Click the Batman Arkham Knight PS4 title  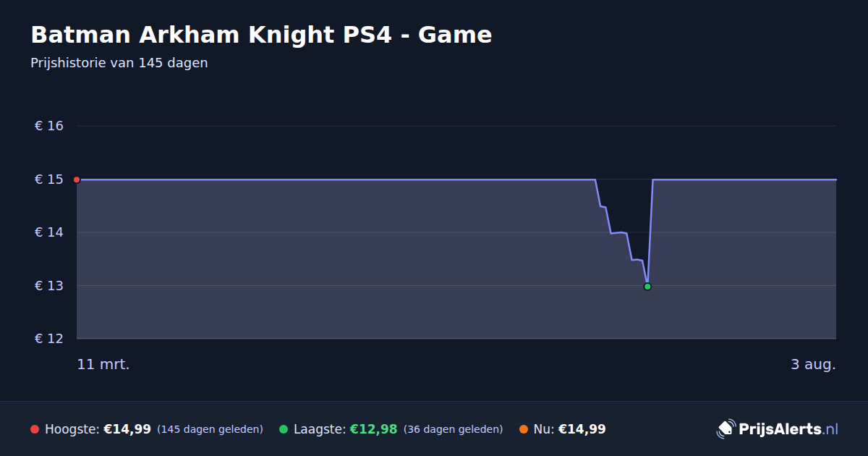coord(261,35)
